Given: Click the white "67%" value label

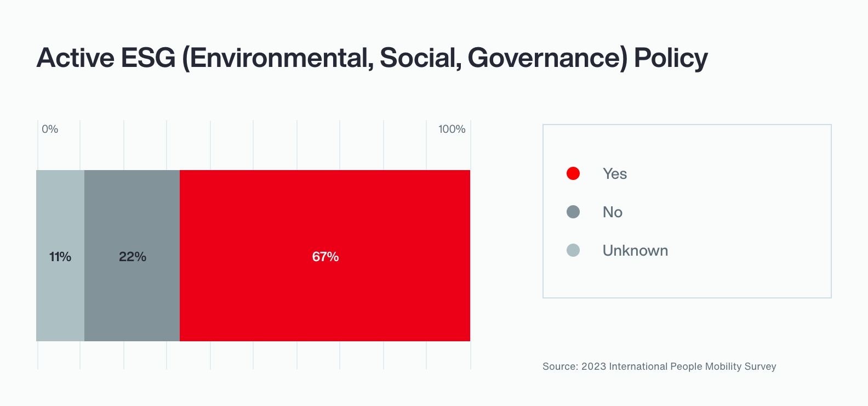Looking at the screenshot, I should [x=325, y=257].
